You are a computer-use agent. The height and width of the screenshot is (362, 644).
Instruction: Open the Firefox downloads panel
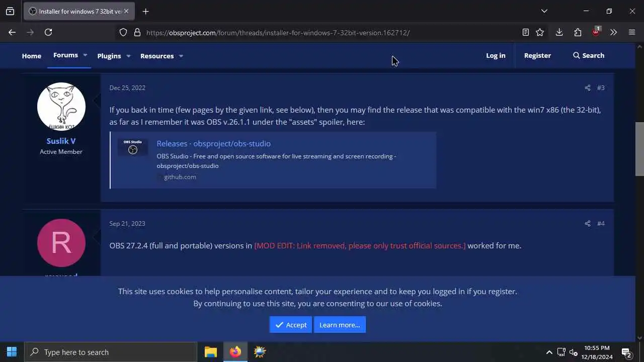coord(559,32)
